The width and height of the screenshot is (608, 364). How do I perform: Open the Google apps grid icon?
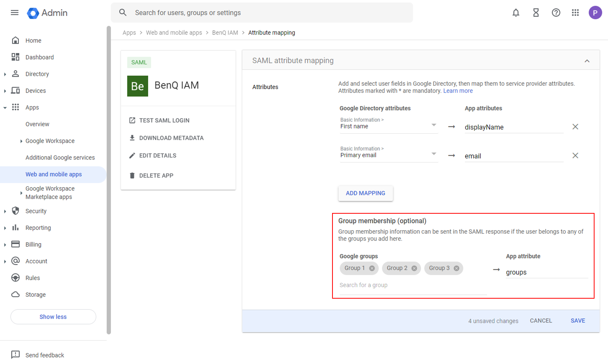(575, 13)
